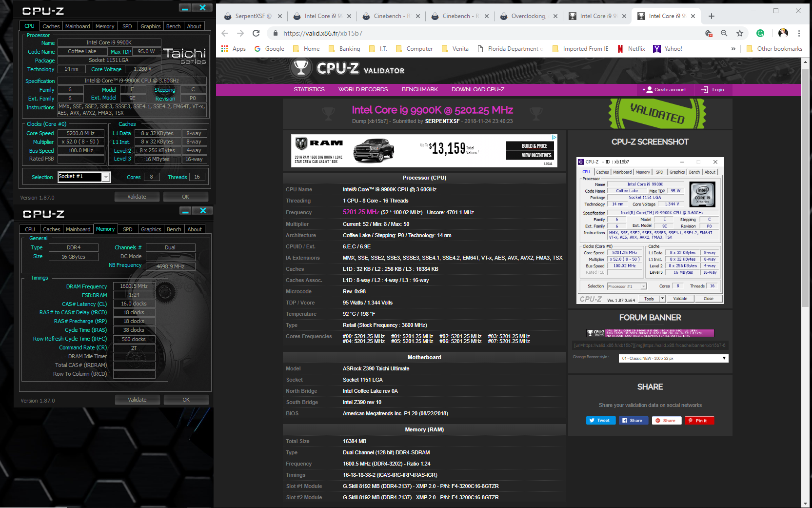Open Caches tab in the CPU-Z CPU window
The width and height of the screenshot is (812, 508).
tap(51, 26)
